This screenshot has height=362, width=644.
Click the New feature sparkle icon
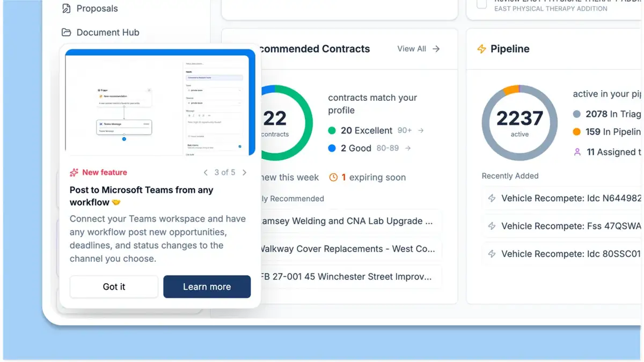point(74,173)
